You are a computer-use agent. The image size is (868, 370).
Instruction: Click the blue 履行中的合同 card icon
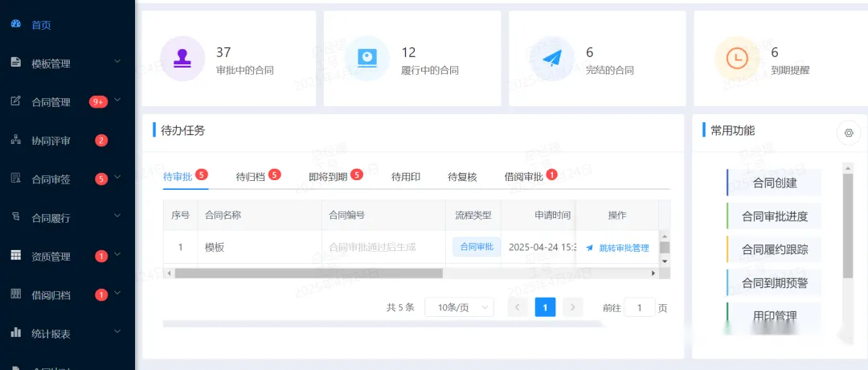point(367,59)
